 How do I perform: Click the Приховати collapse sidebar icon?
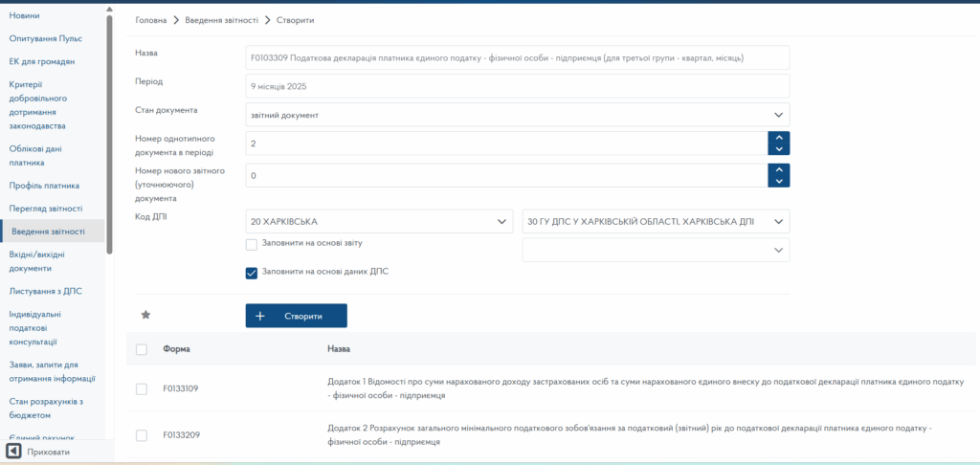(x=13, y=451)
